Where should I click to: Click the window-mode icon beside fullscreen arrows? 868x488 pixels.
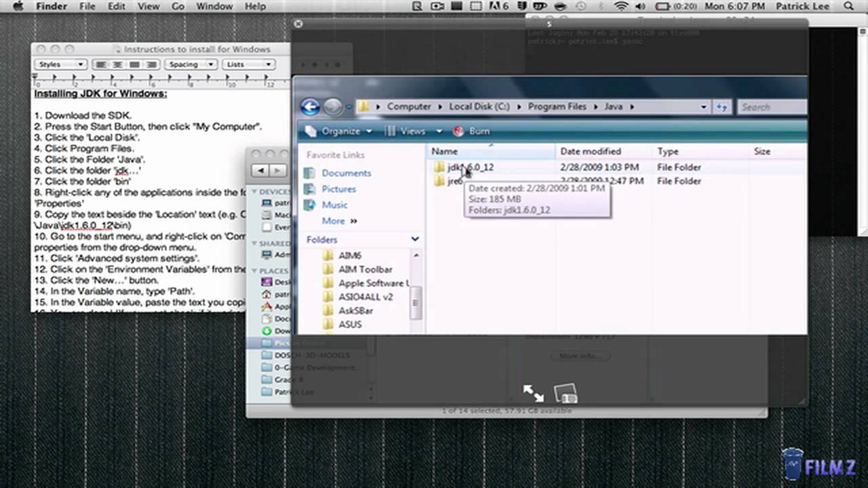point(566,393)
